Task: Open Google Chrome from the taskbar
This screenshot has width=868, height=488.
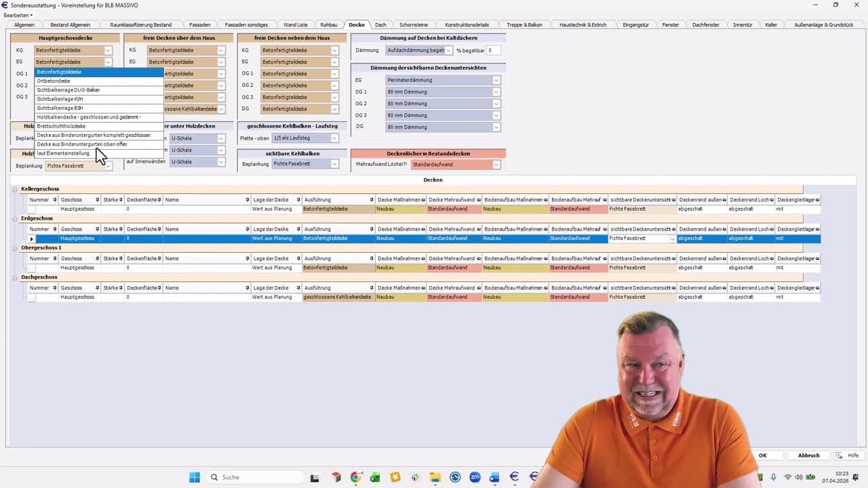Action: 355,477
